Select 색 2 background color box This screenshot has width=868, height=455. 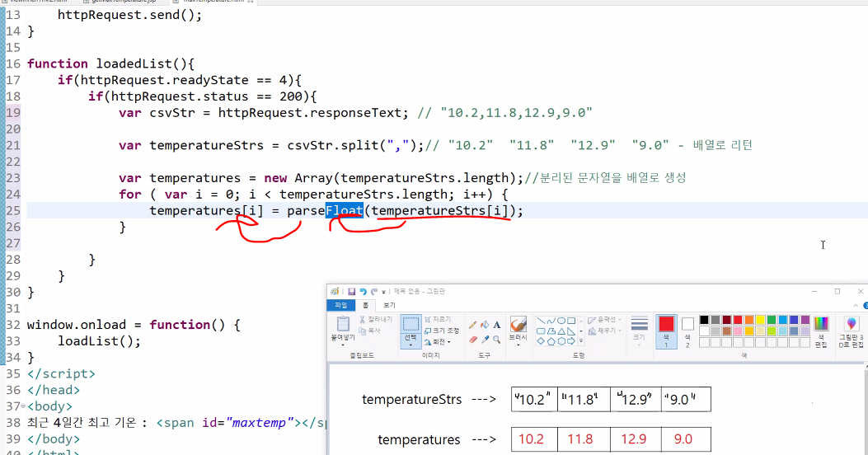tap(687, 331)
